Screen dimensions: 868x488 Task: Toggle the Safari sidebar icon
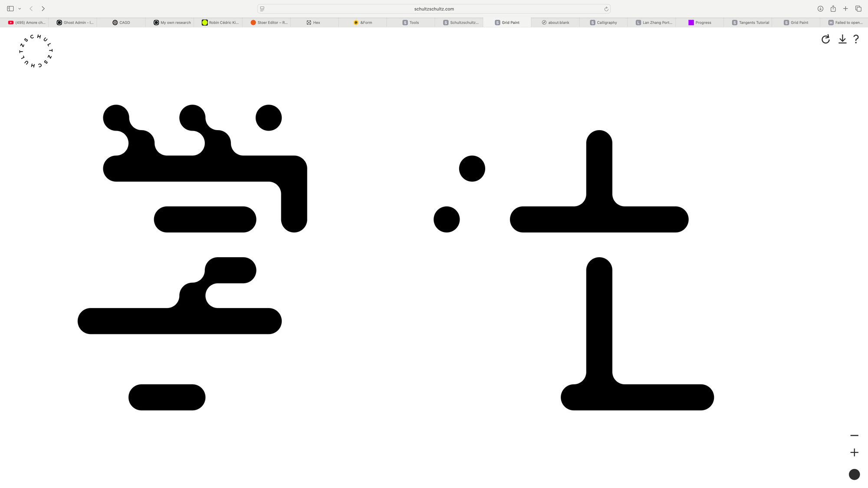pyautogui.click(x=10, y=9)
